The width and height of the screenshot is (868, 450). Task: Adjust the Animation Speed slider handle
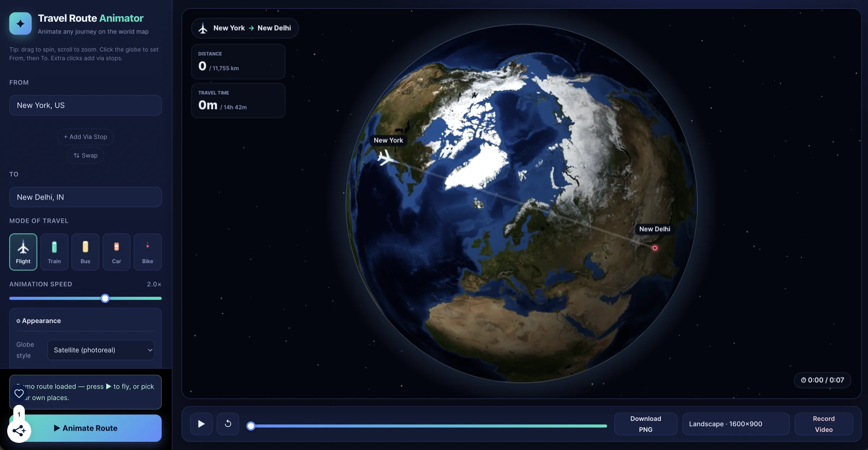point(105,298)
